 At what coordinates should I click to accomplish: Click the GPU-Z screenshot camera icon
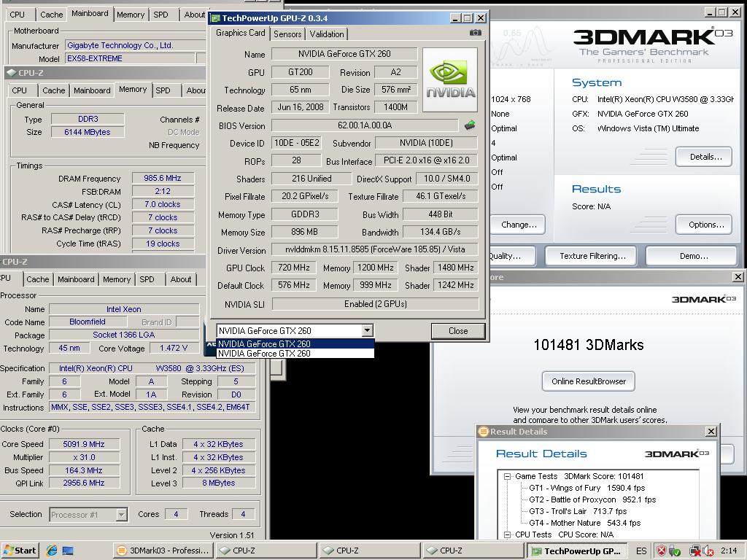click(x=475, y=33)
